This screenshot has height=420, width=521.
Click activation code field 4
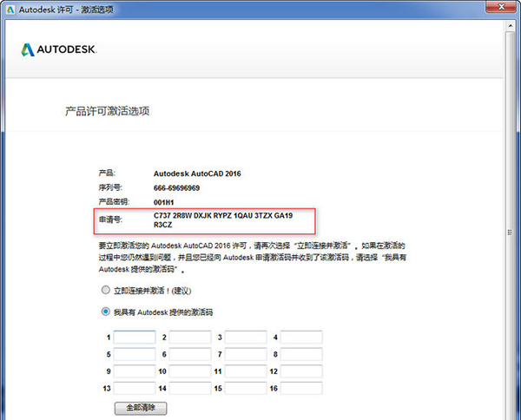click(x=301, y=337)
